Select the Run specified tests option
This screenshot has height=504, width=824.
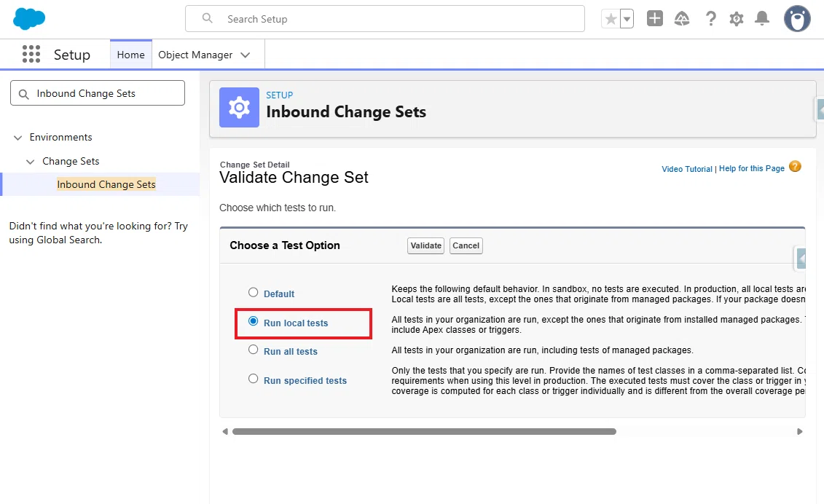254,379
